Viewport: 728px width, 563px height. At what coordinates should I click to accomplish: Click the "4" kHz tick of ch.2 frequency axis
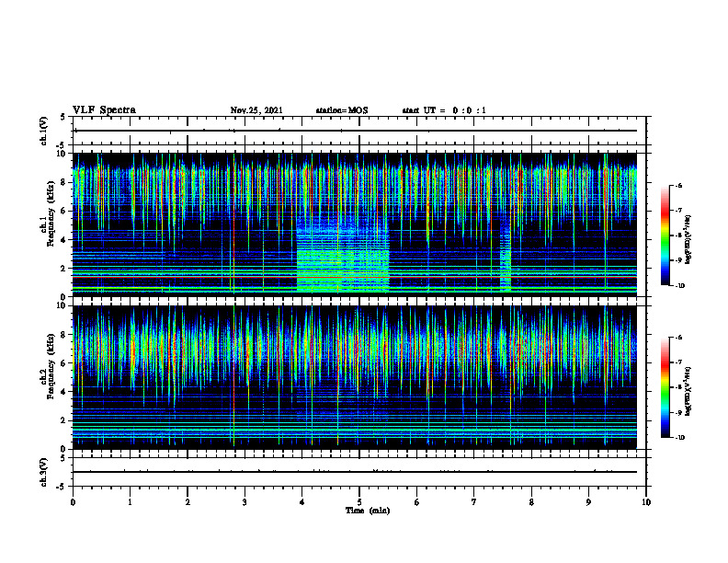click(x=65, y=392)
